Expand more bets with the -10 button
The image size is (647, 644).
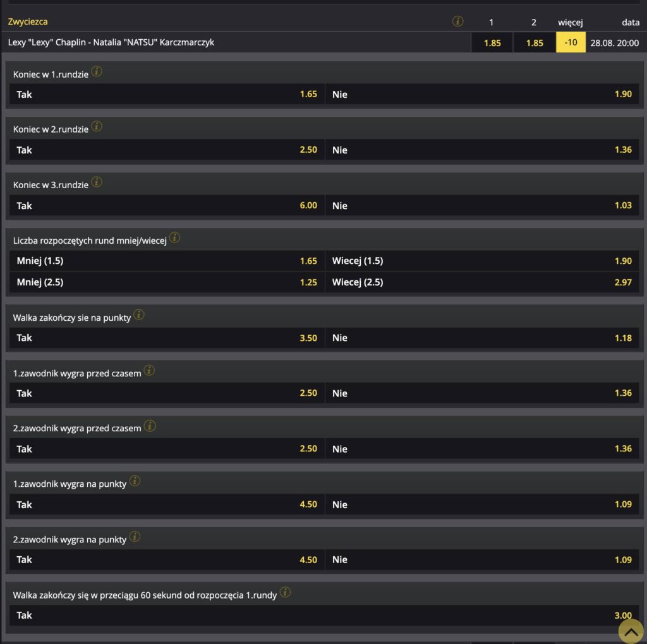(571, 43)
